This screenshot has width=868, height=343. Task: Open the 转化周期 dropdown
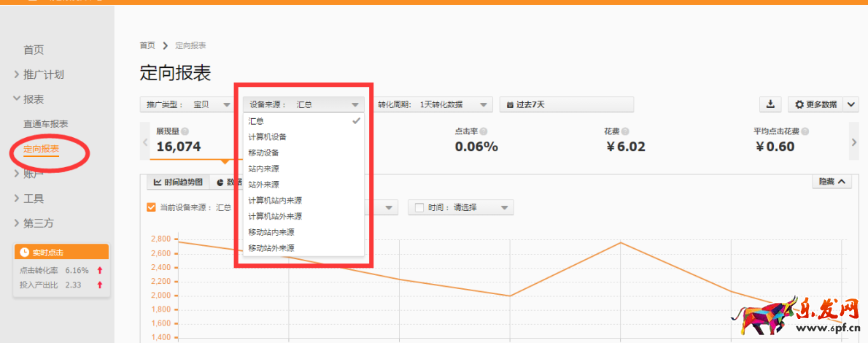(x=435, y=104)
